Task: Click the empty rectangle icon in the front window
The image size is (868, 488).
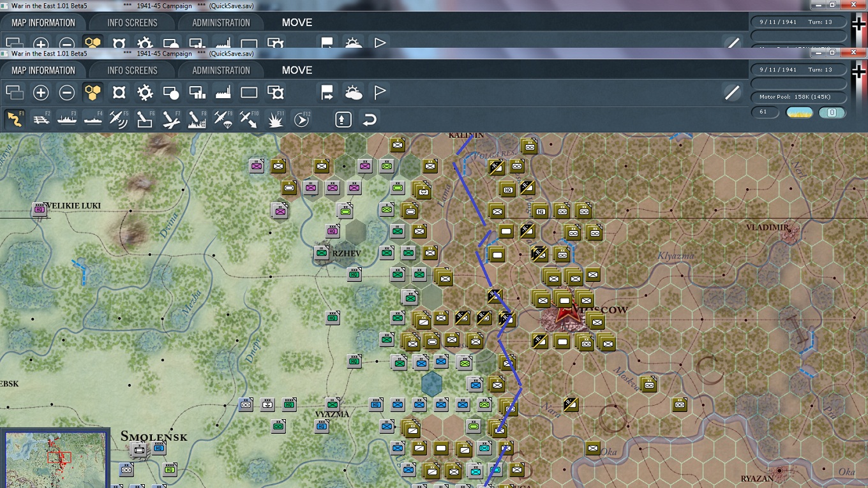Action: pos(249,92)
